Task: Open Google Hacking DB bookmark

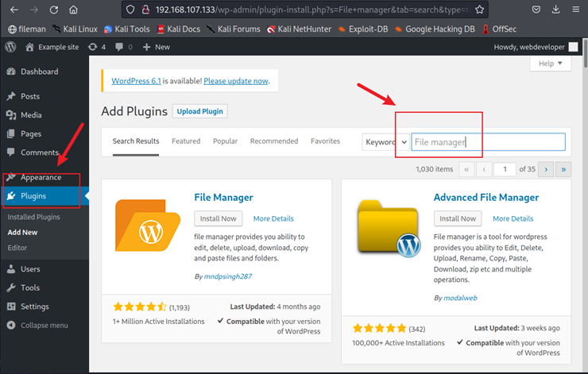Action: (435, 29)
